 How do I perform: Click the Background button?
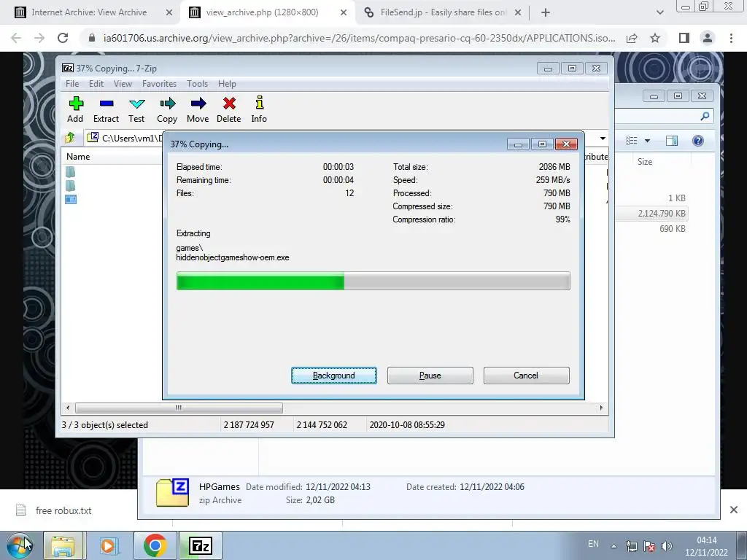pyautogui.click(x=334, y=376)
